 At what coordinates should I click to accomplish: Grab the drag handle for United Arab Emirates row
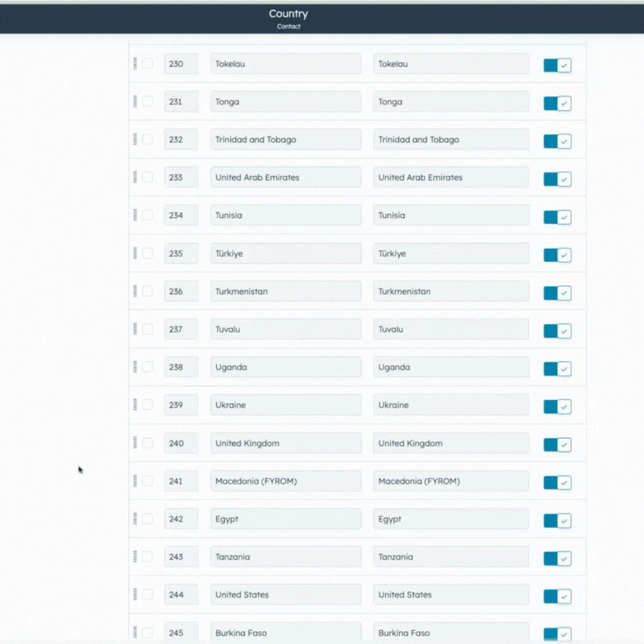click(135, 177)
